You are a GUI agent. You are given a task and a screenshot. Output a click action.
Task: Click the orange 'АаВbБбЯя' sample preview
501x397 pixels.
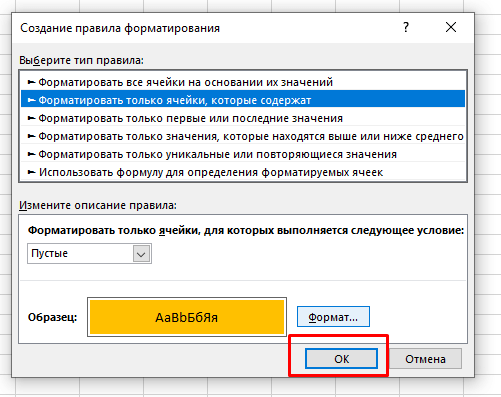point(187,317)
